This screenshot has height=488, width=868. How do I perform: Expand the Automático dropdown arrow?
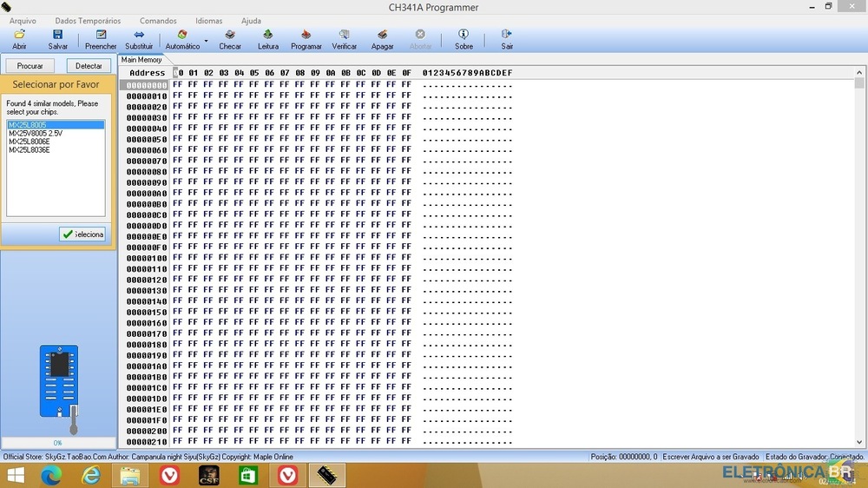click(x=207, y=41)
